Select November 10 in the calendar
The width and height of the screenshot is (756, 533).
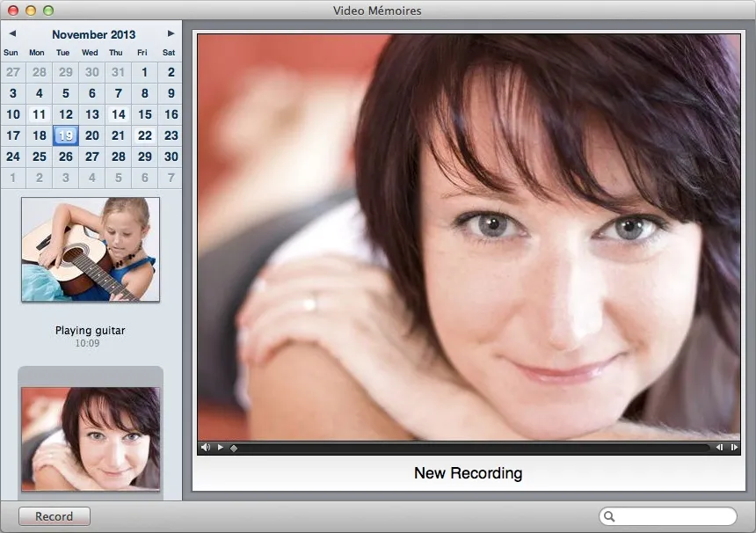13,114
